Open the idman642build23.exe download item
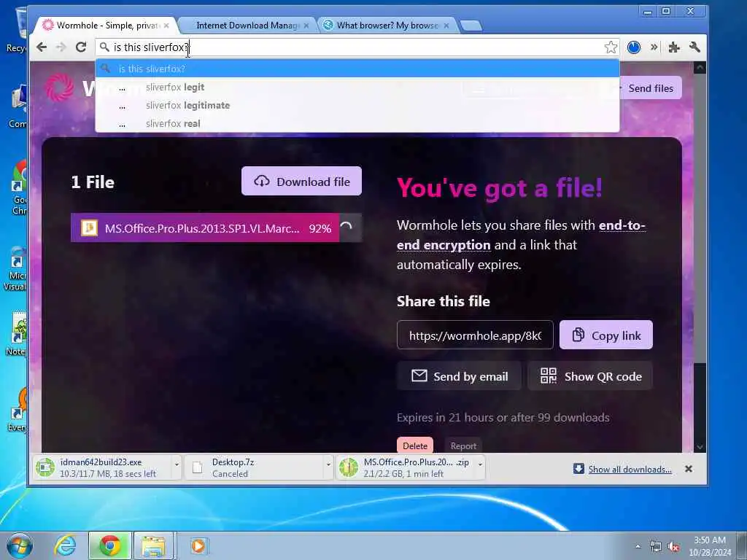The width and height of the screenshot is (747, 560). tap(102, 467)
